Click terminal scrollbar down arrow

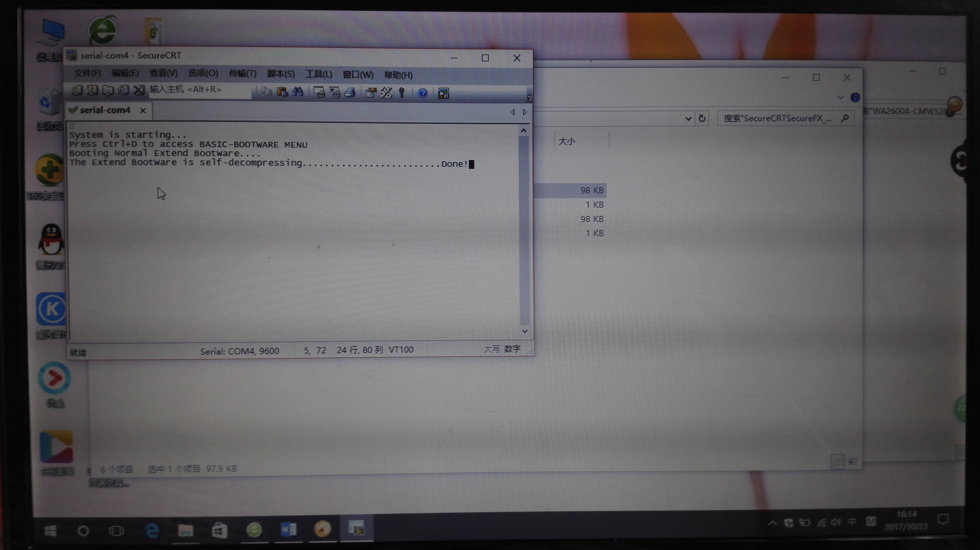coord(525,331)
